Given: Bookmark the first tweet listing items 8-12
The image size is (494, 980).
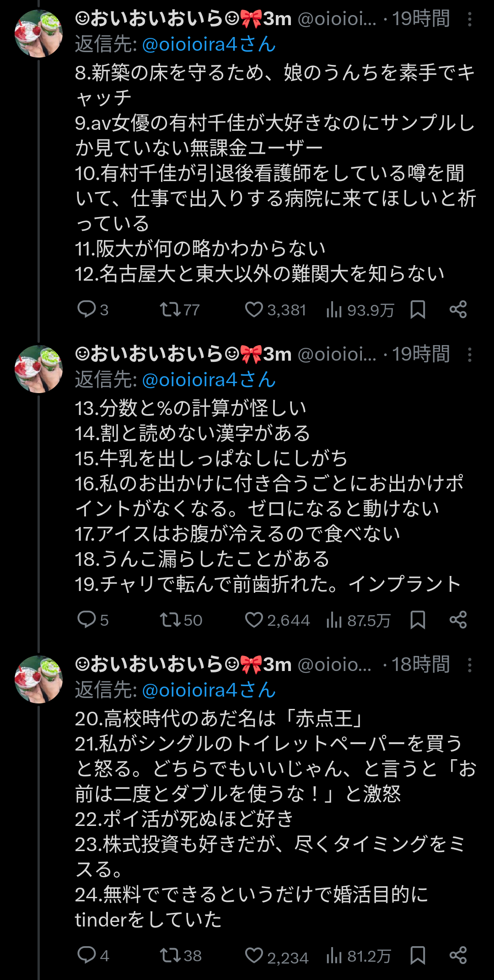Looking at the screenshot, I should click(418, 309).
